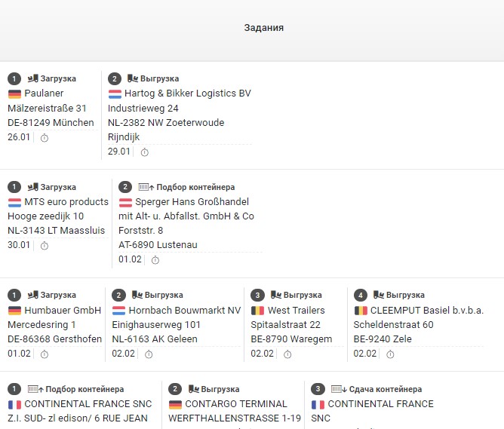
Task: Click the text Hornbach Bouwmarkt NV
Action: point(185,311)
